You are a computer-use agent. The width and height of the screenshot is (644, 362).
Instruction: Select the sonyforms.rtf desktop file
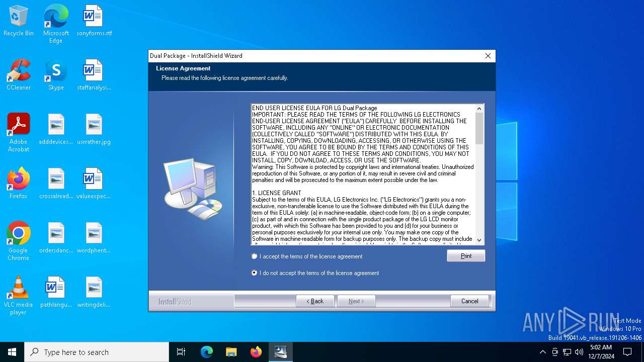click(x=94, y=21)
